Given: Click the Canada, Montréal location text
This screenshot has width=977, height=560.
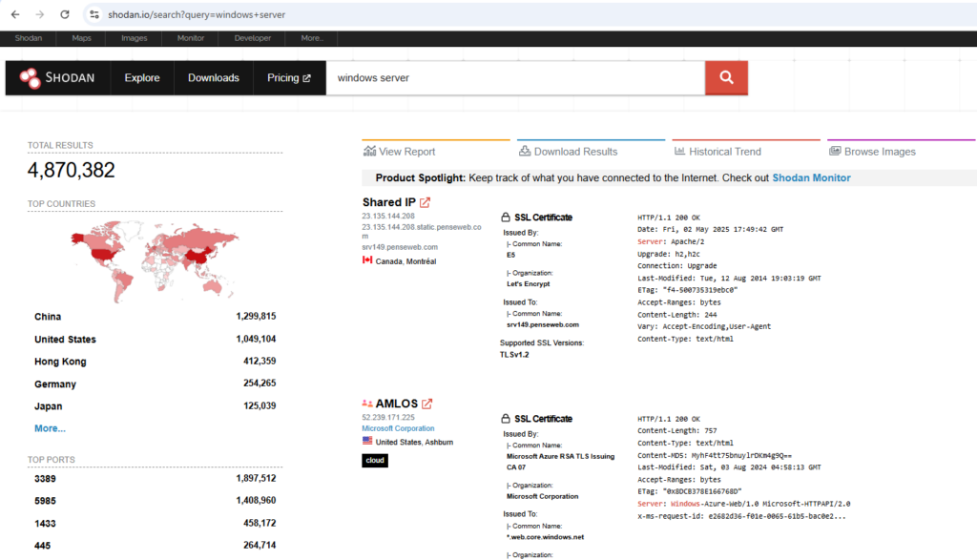Looking at the screenshot, I should (x=405, y=261).
